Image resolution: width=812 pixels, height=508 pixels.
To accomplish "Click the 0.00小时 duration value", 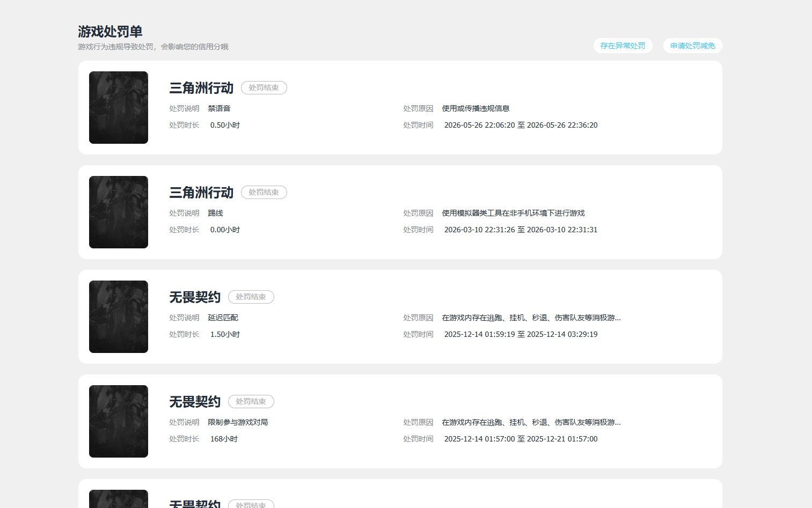I will coord(225,230).
